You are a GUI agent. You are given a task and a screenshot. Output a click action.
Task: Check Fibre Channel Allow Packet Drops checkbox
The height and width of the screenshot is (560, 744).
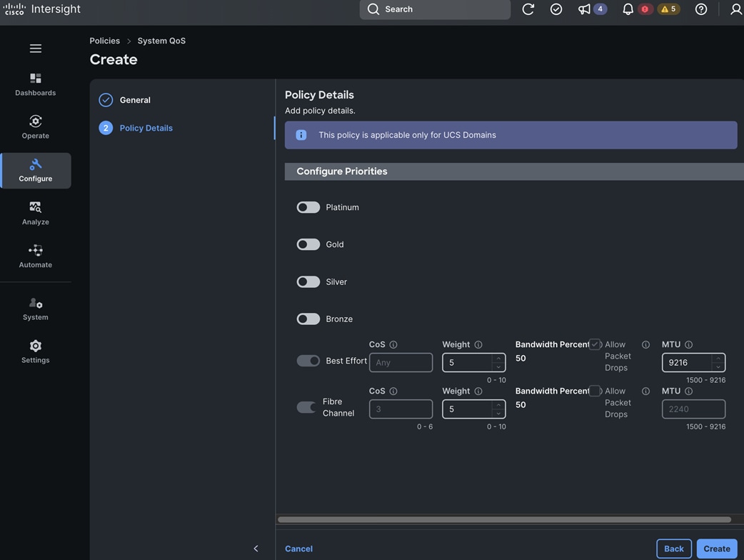click(595, 391)
